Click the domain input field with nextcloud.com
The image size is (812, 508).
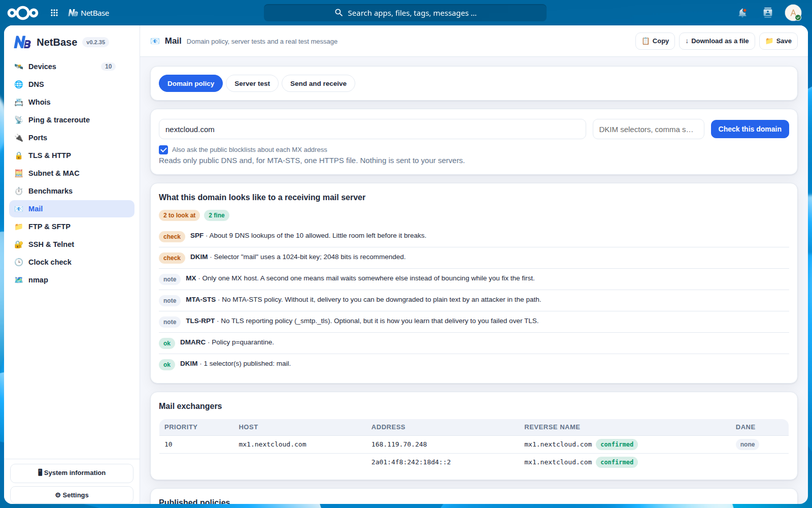click(x=373, y=129)
